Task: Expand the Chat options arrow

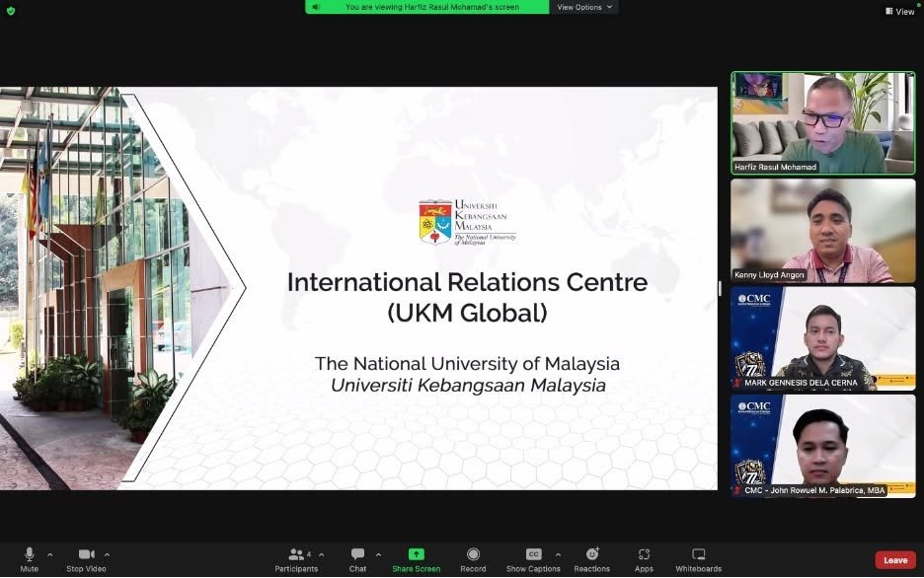Action: click(378, 554)
